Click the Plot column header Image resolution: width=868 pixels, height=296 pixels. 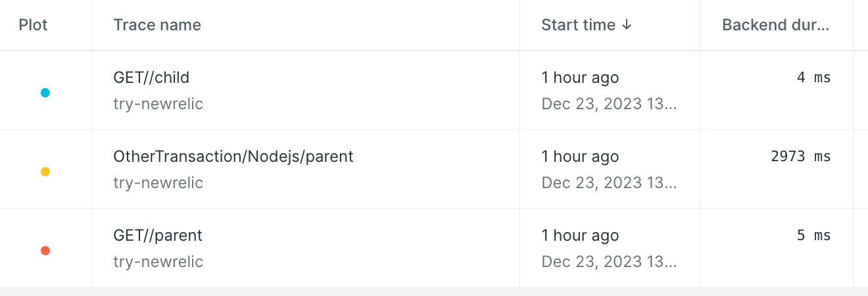click(34, 25)
